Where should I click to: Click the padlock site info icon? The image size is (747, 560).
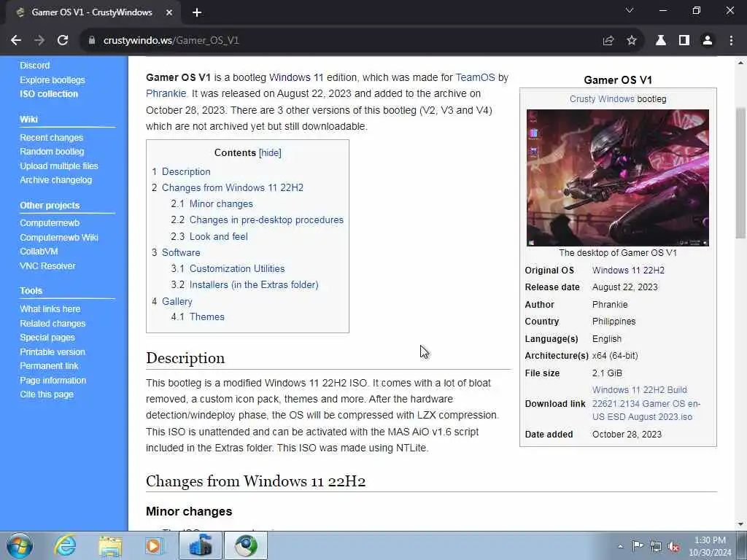pyautogui.click(x=92, y=41)
